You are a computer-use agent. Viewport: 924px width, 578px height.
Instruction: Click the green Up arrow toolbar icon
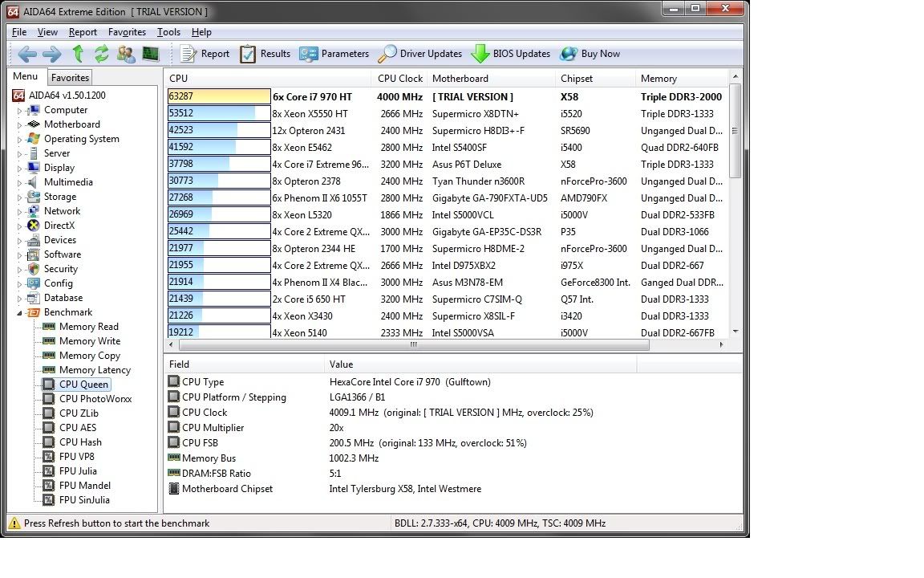[77, 54]
